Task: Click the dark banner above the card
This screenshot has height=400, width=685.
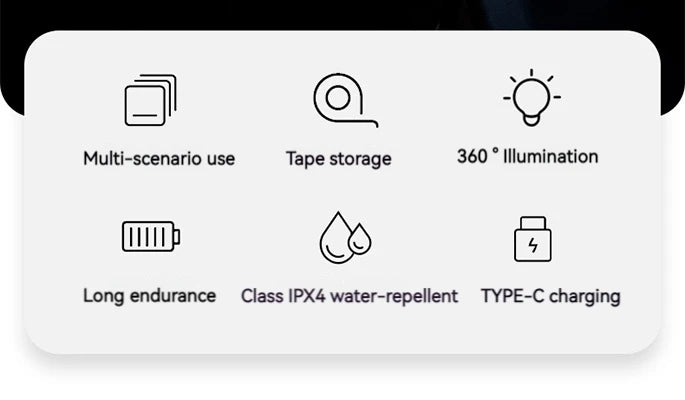Action: (340, 14)
